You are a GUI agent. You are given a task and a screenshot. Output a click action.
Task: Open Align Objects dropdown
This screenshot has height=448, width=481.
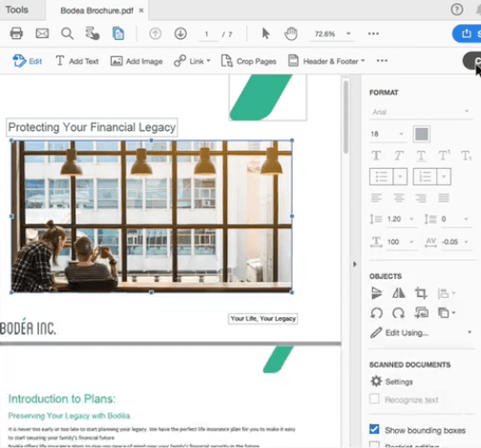tap(447, 293)
